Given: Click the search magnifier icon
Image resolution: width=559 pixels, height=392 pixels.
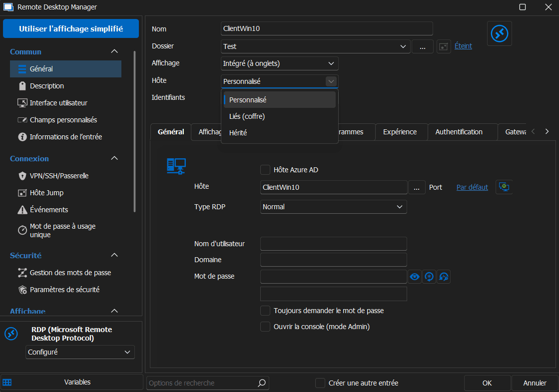Looking at the screenshot, I should pos(262,383).
